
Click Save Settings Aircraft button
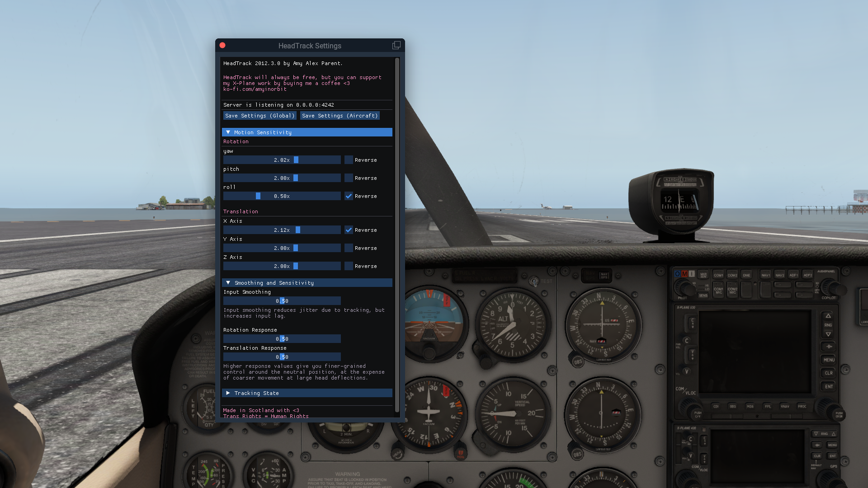(340, 115)
